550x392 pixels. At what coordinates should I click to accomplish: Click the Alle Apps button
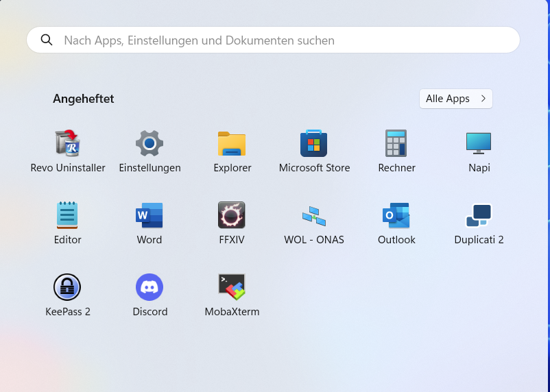point(455,99)
